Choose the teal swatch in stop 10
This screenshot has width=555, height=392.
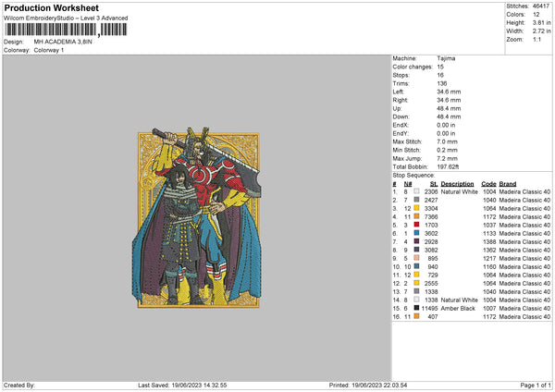pos(416,266)
